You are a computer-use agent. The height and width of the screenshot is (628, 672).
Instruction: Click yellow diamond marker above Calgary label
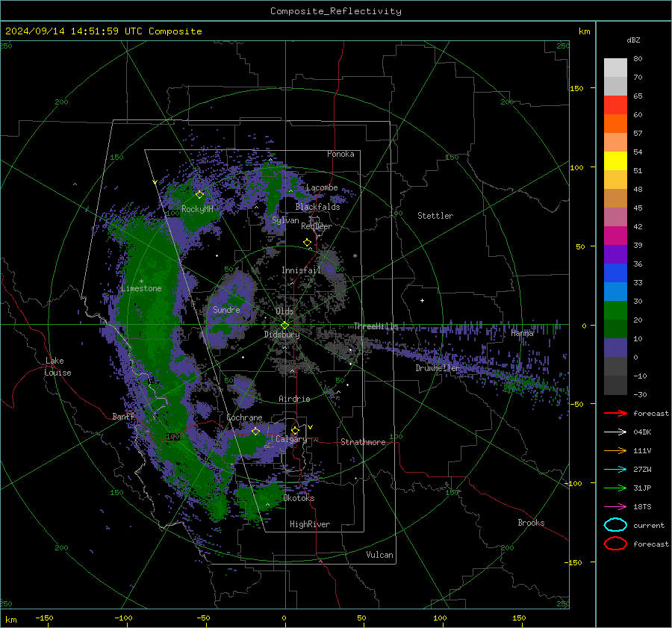(x=295, y=430)
